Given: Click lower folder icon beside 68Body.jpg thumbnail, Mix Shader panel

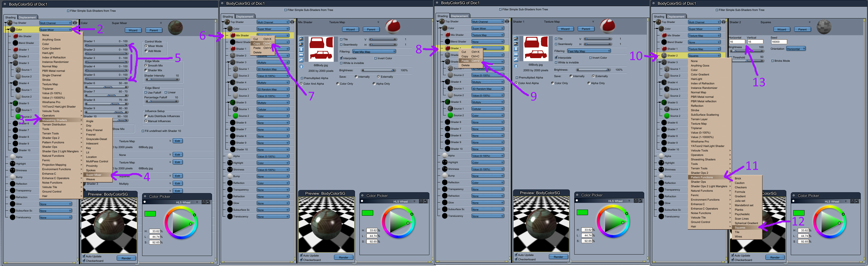Looking at the screenshot, I should [301, 44].
